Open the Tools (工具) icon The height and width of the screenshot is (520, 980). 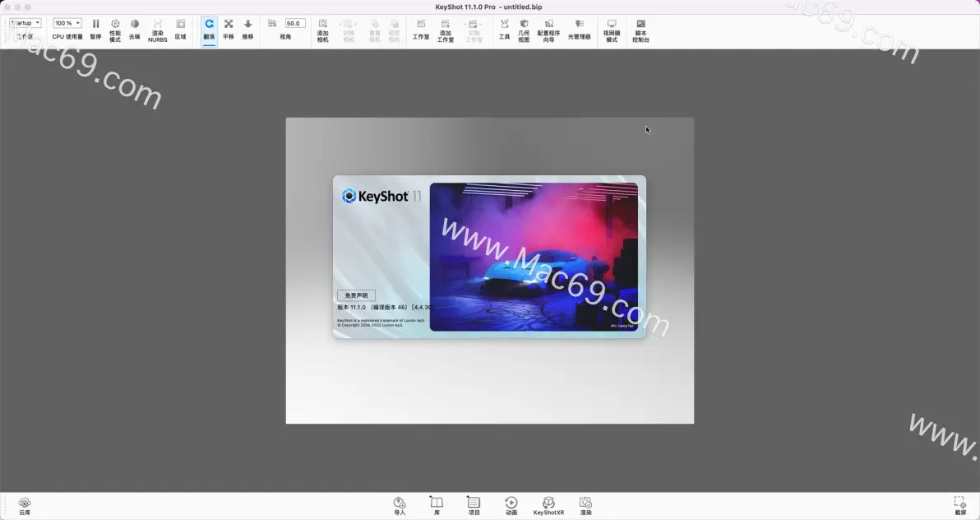[x=504, y=30]
